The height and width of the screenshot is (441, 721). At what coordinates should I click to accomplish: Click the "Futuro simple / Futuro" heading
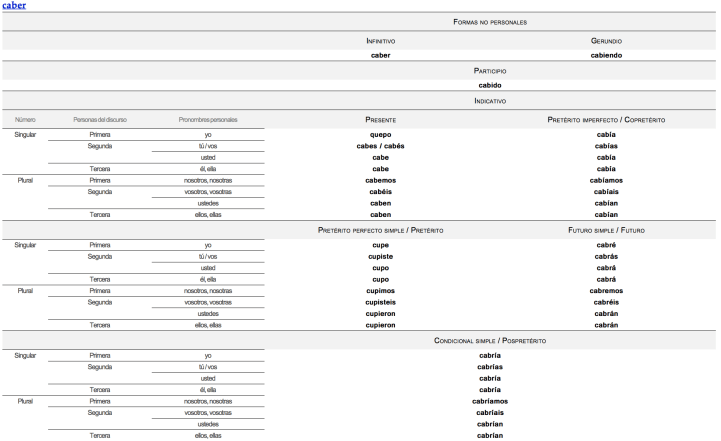click(x=606, y=230)
